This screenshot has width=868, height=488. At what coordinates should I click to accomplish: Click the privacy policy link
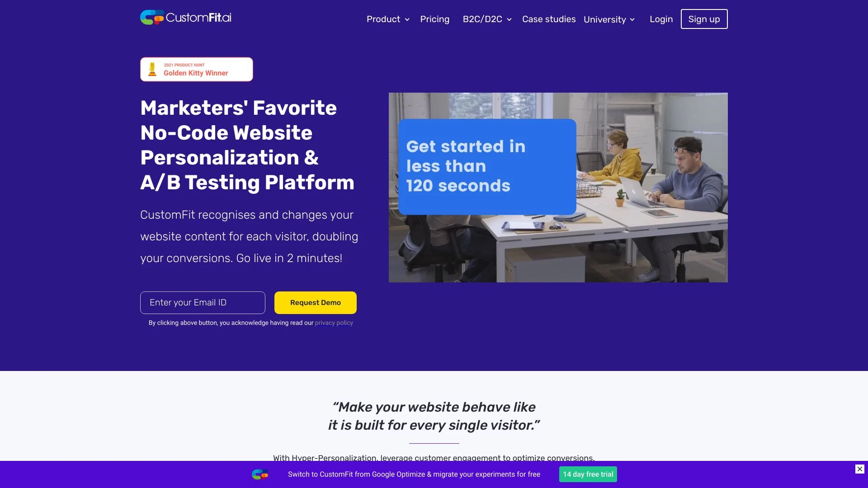click(x=334, y=323)
